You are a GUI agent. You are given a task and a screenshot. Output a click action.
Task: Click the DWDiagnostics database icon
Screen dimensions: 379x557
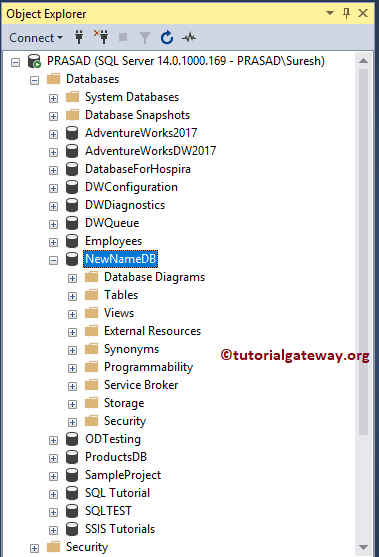[72, 205]
